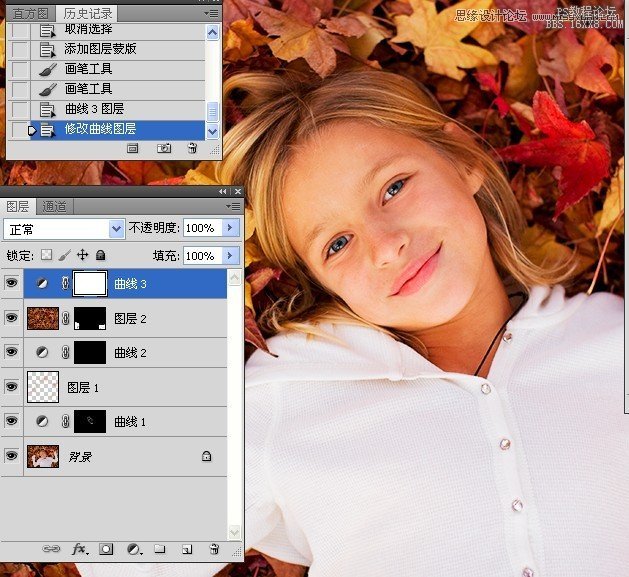Click 曲线 2 adjustment layer icon
This screenshot has width=629, height=577.
(42, 352)
